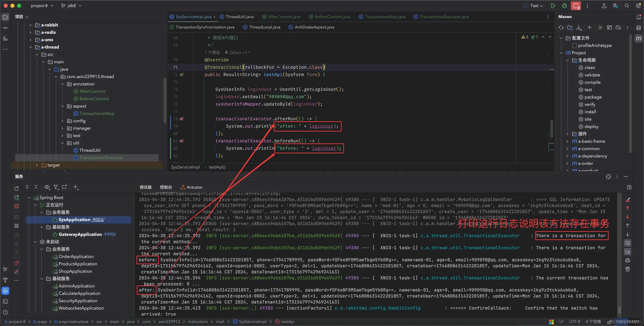The width and height of the screenshot is (644, 326).
Task: Stop the running process with the red square
Action: (576, 6)
